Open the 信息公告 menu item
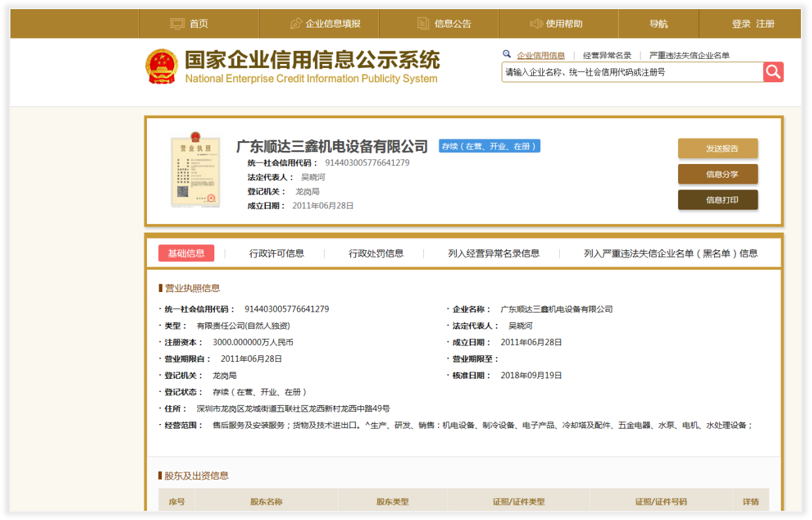Viewport: 812px width, 520px height. [x=453, y=24]
